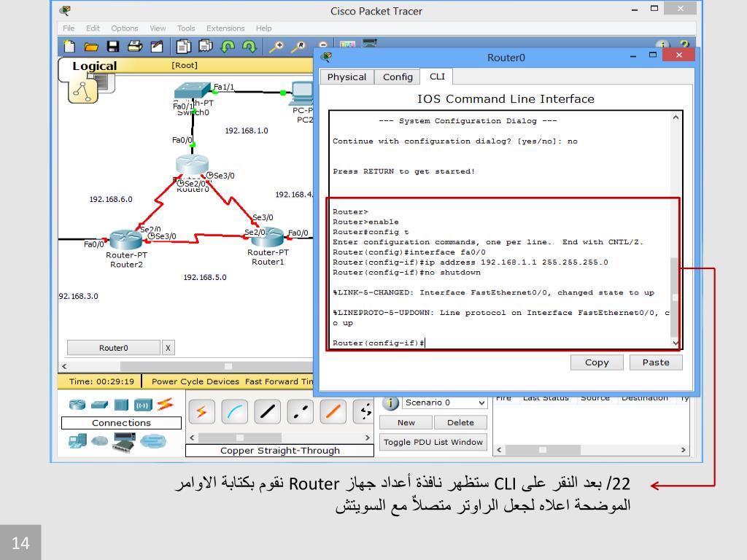The width and height of the screenshot is (747, 560).
Task: Click the Save floppy disk icon
Action: tap(113, 47)
